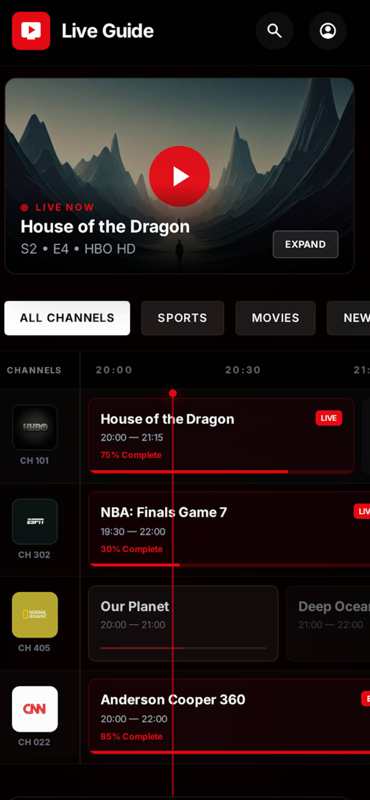370x800 pixels.
Task: Click 75% Complete text
Action: (x=131, y=455)
